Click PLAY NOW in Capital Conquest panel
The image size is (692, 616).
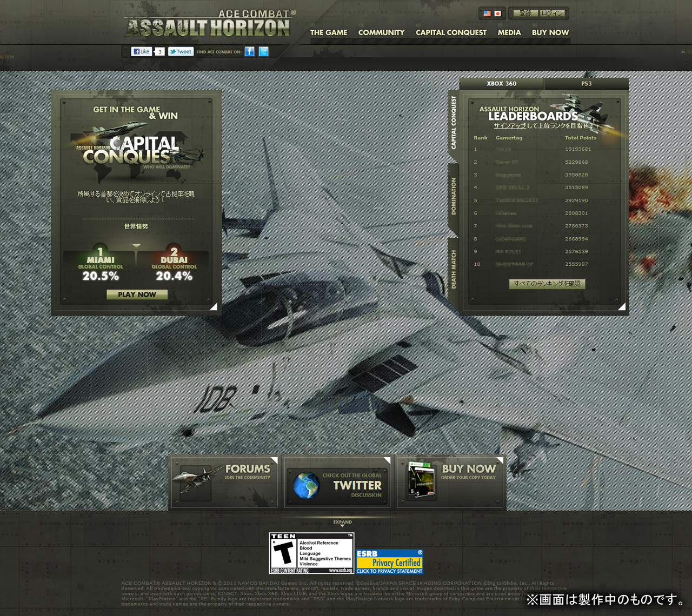click(x=137, y=294)
